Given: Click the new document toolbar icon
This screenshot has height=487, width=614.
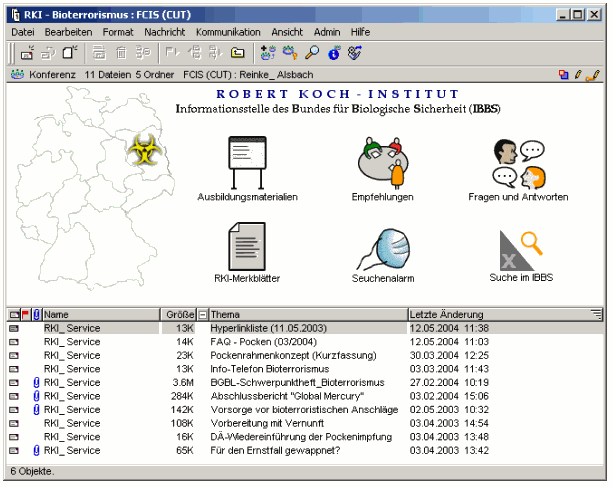Looking at the screenshot, I should point(69,53).
